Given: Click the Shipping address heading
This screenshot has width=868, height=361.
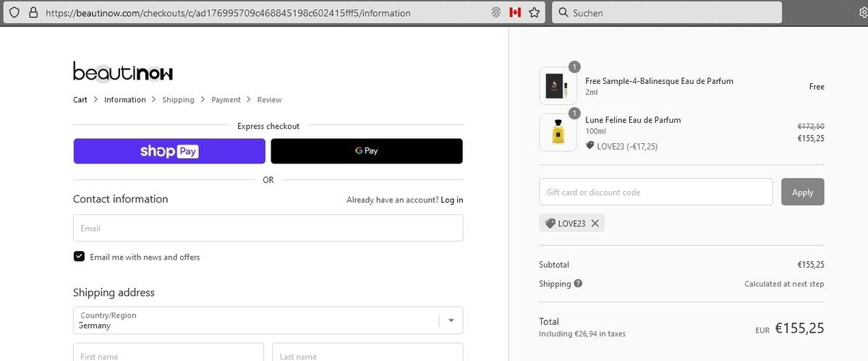Looking at the screenshot, I should (x=114, y=292).
